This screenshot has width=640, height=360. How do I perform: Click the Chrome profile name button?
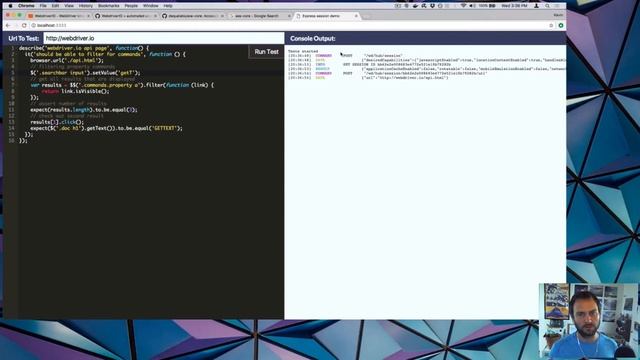click(558, 16)
